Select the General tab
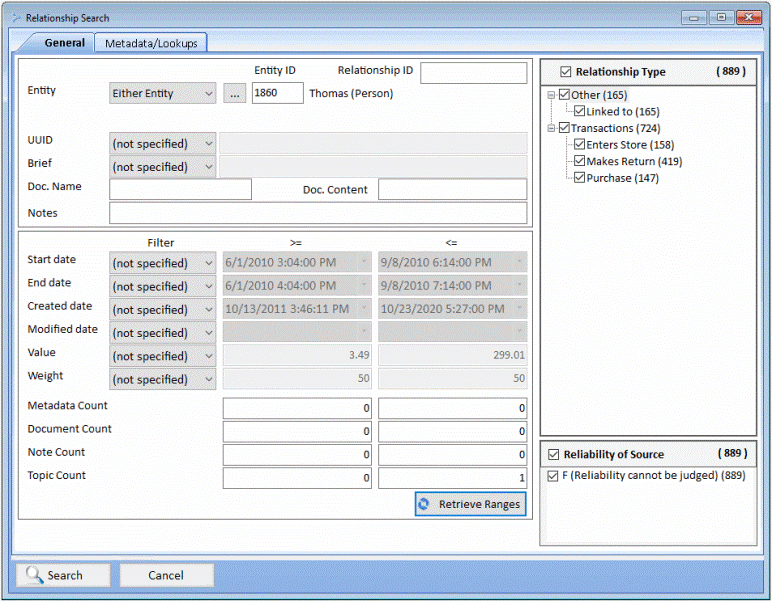This screenshot has width=772, height=601. tap(64, 43)
